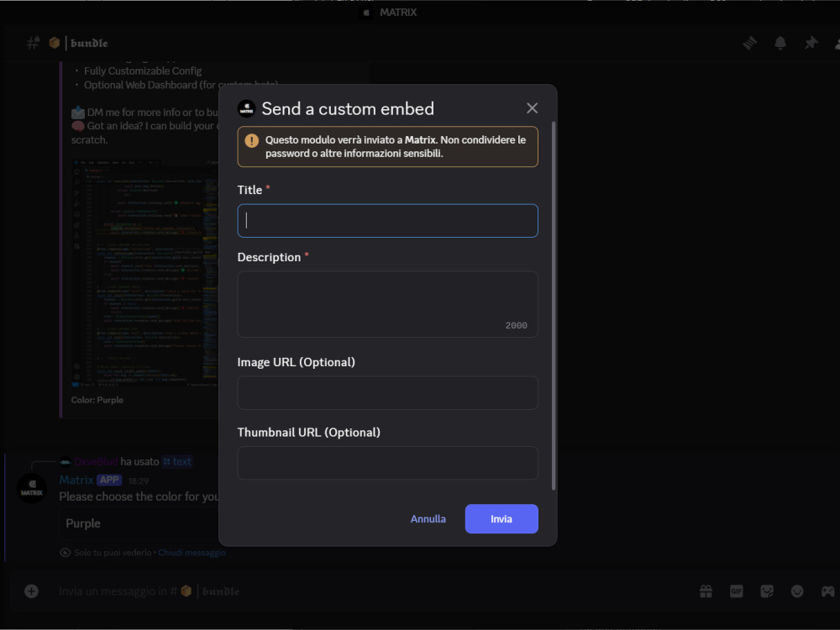Viewport: 840px width, 630px height.
Task: Click the plus attach button in message bar
Action: (31, 591)
